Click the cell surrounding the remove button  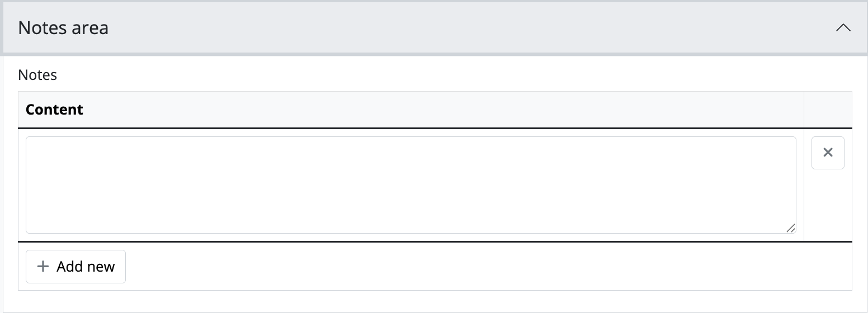[828, 207]
